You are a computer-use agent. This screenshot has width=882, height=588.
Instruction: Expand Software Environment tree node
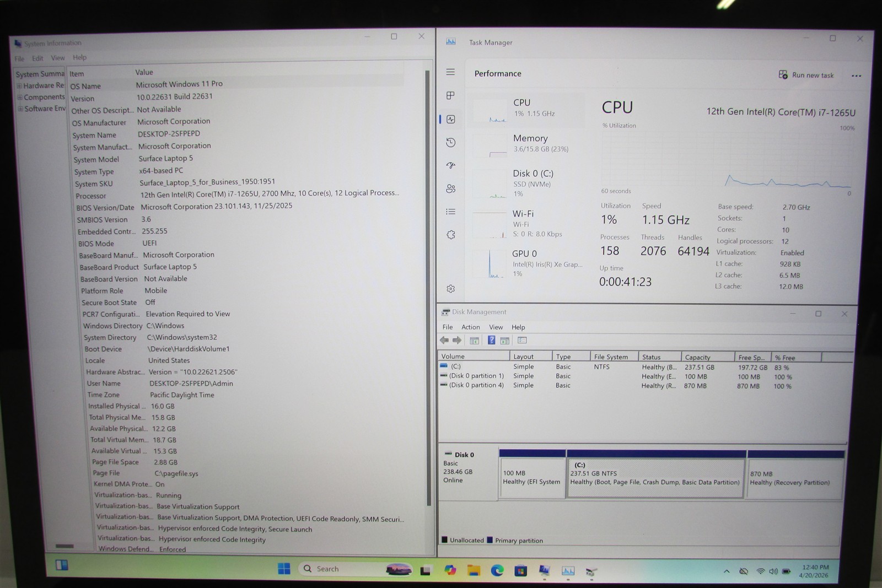pyautogui.click(x=20, y=109)
